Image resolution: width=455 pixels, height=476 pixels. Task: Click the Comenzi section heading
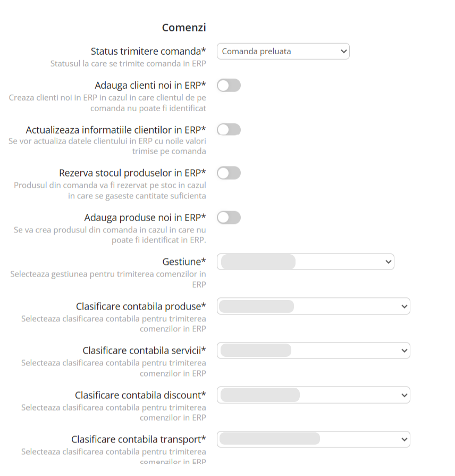coord(184,28)
